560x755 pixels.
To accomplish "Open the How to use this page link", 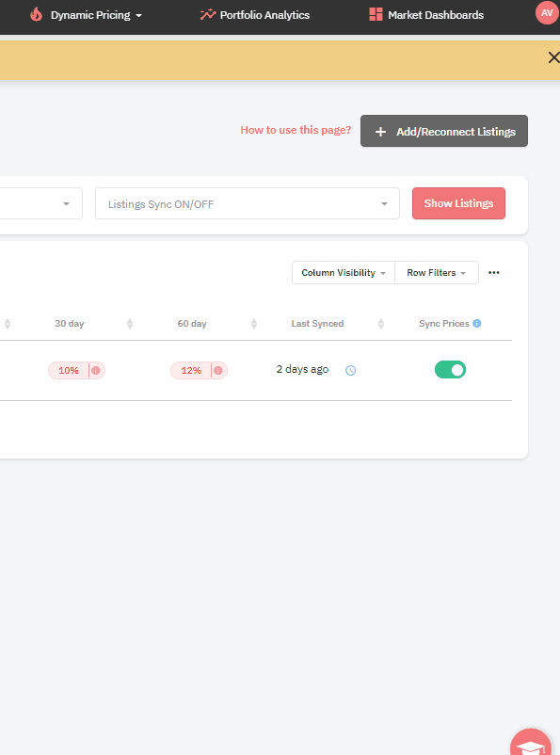I will tap(296, 130).
